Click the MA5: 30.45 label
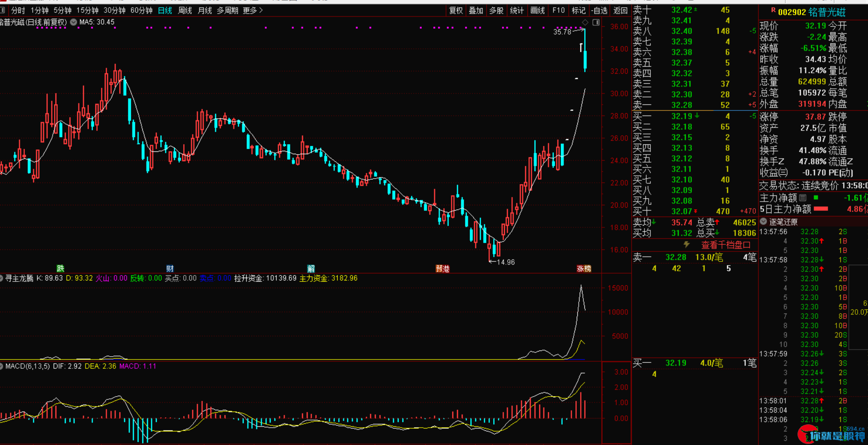 97,22
